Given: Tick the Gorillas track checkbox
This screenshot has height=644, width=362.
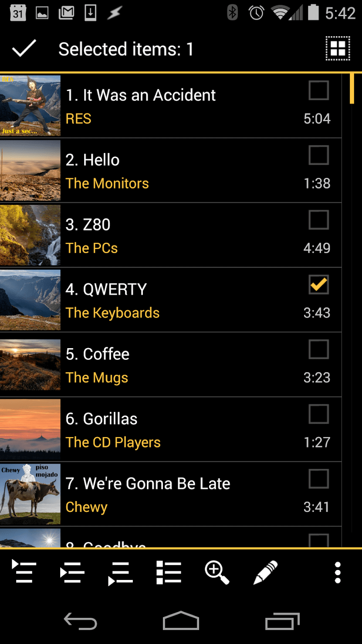Looking at the screenshot, I should [319, 414].
